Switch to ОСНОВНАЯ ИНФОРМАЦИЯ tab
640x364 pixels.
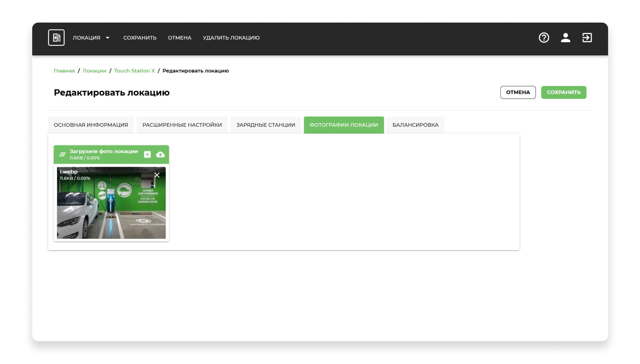(91, 125)
